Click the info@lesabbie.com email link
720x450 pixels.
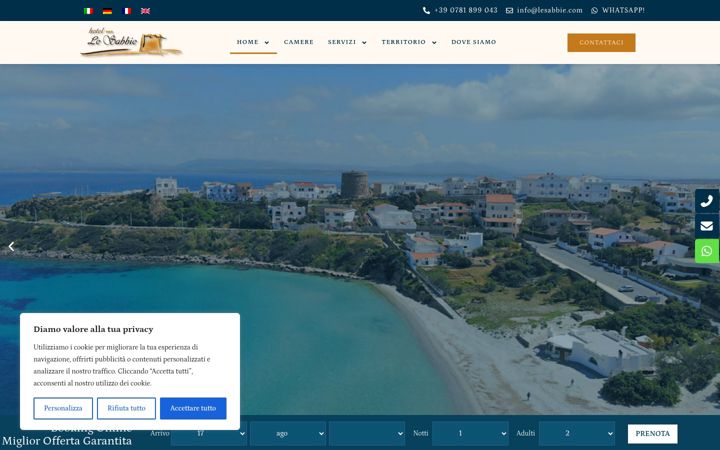pos(549,10)
